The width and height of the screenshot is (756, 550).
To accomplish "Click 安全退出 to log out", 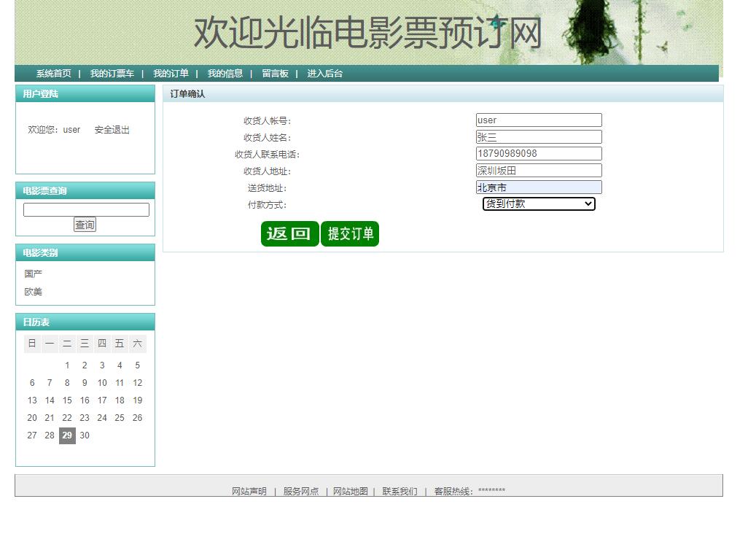I will pyautogui.click(x=111, y=130).
